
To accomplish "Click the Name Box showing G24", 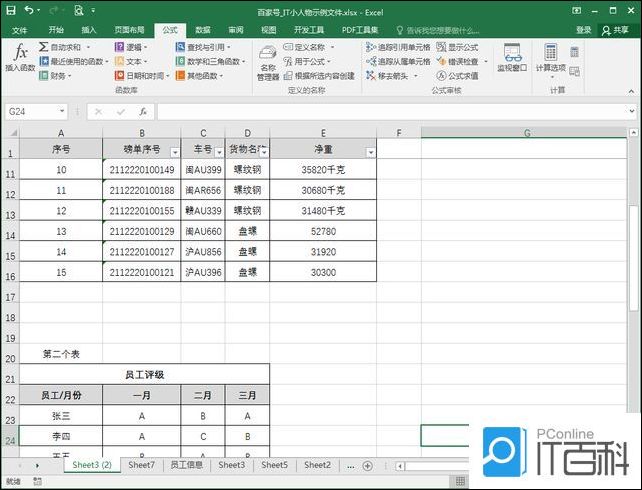I will coord(32,111).
